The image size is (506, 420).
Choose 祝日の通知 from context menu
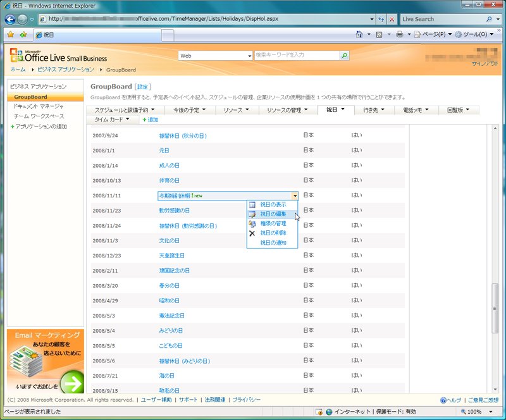273,243
